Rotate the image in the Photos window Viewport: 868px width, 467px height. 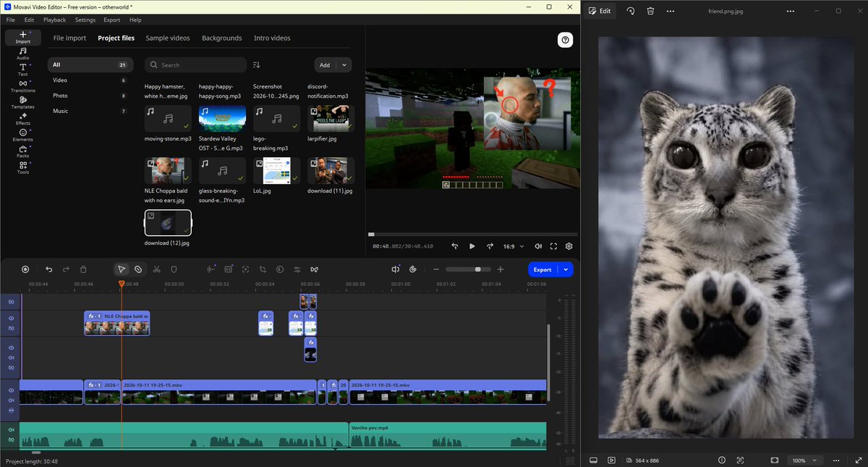(x=630, y=11)
